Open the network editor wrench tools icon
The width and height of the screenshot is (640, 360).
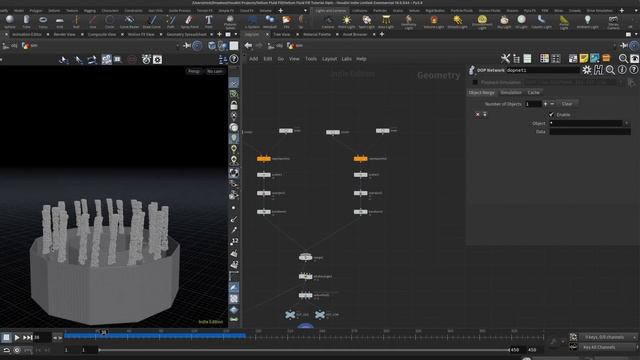pos(505,58)
